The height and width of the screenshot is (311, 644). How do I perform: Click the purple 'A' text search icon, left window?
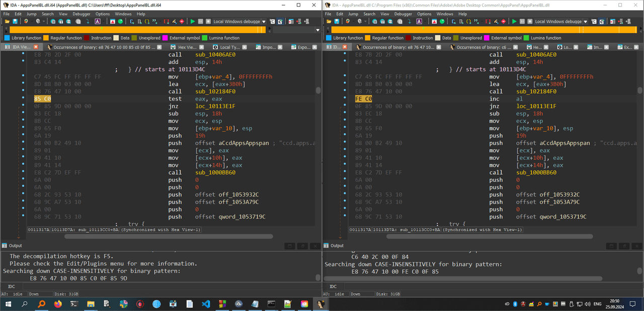click(x=97, y=22)
